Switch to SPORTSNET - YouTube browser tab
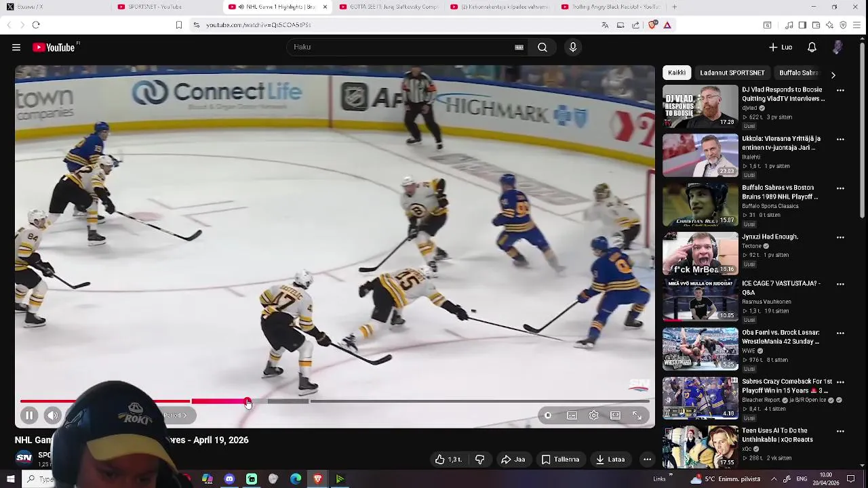This screenshot has width=868, height=488. (x=166, y=7)
